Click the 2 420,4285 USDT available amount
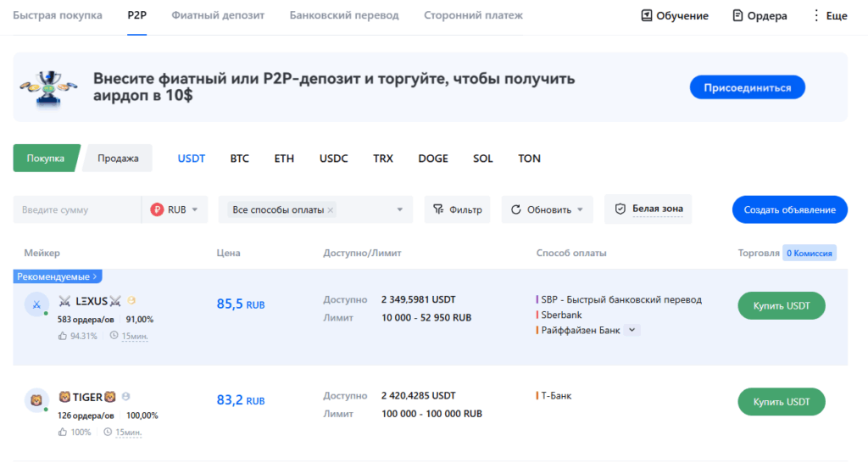This screenshot has height=463, width=868. 419,396
